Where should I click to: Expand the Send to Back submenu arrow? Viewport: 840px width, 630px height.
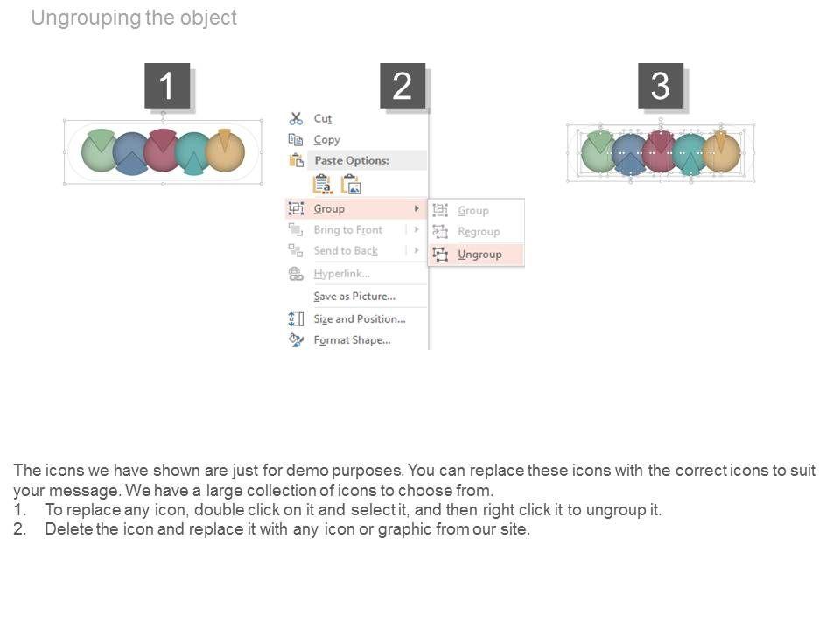[x=416, y=250]
